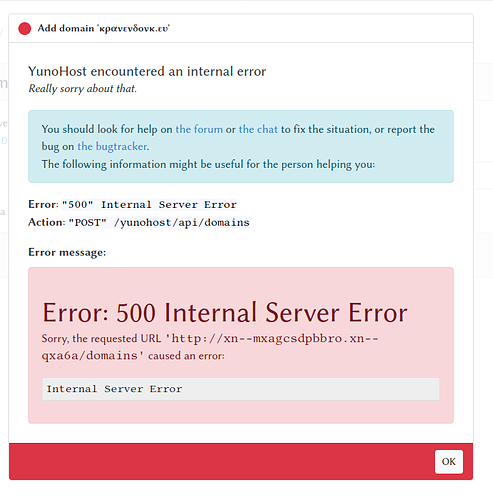Click the large 'Error: 500 Internal Server Error' heading
This screenshot has width=493, height=500.
(225, 313)
